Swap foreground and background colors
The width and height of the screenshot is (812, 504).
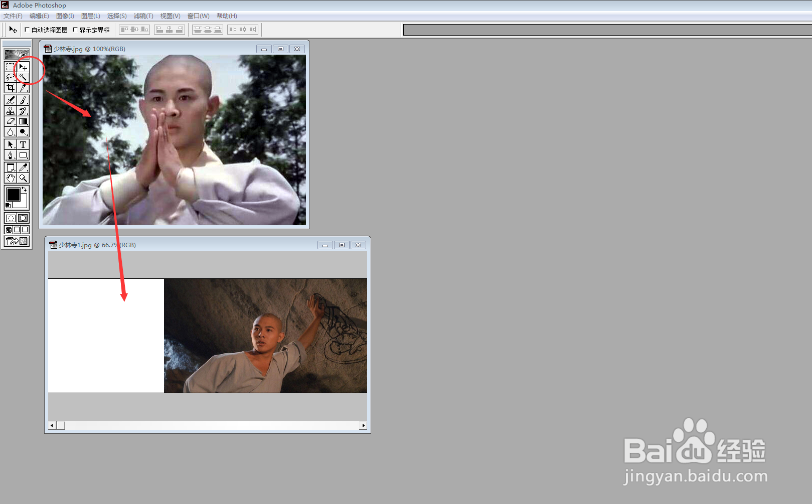tap(24, 189)
